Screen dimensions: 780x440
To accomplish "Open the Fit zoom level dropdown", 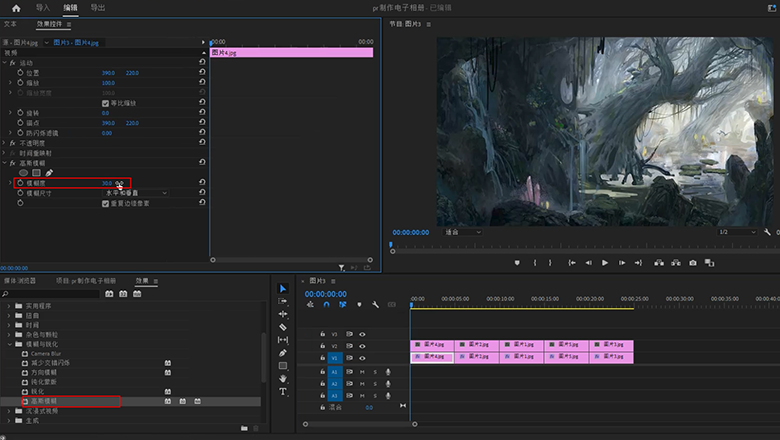I will coord(463,232).
